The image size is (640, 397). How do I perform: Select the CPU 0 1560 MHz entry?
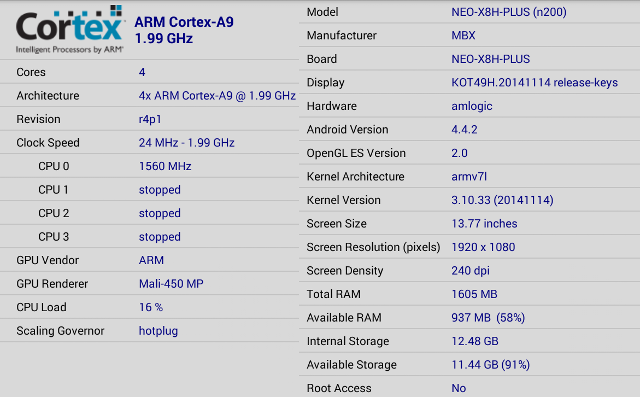point(149,166)
